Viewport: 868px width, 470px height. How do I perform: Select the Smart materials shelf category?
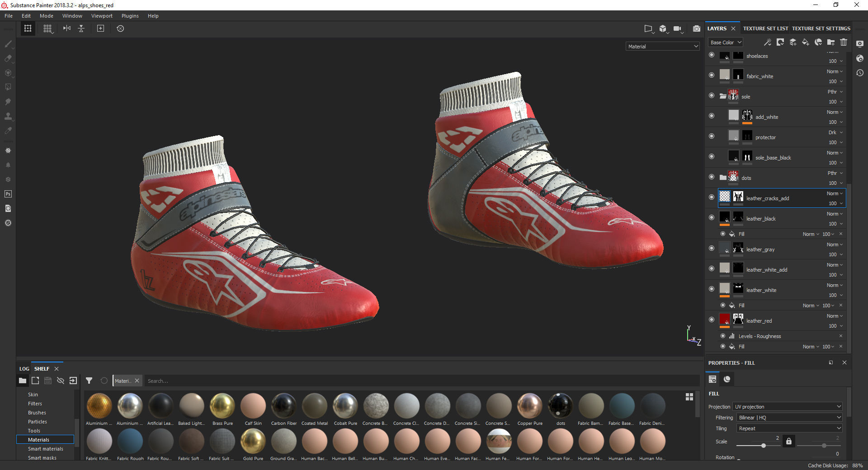tap(45, 449)
